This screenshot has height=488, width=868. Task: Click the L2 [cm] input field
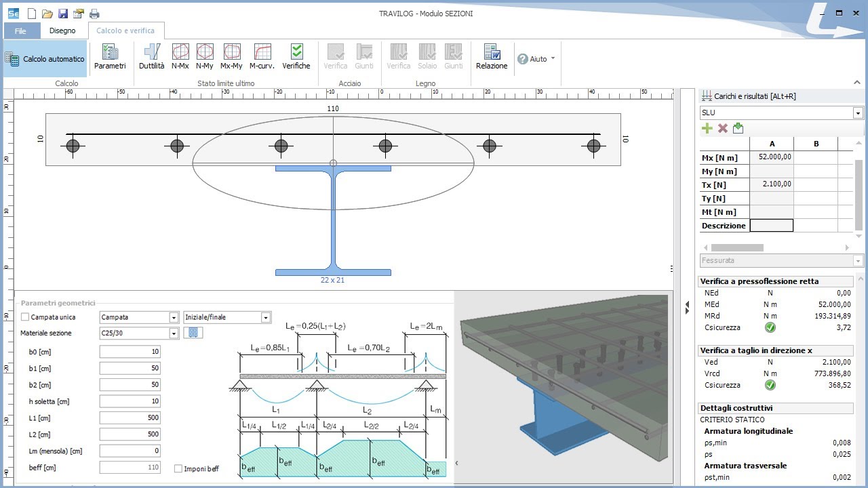[130, 434]
